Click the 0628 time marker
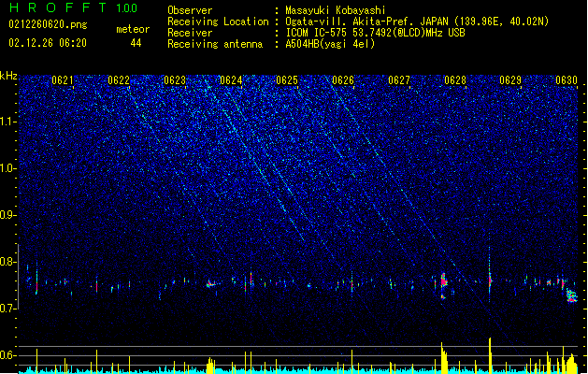The image size is (588, 374). (x=455, y=80)
